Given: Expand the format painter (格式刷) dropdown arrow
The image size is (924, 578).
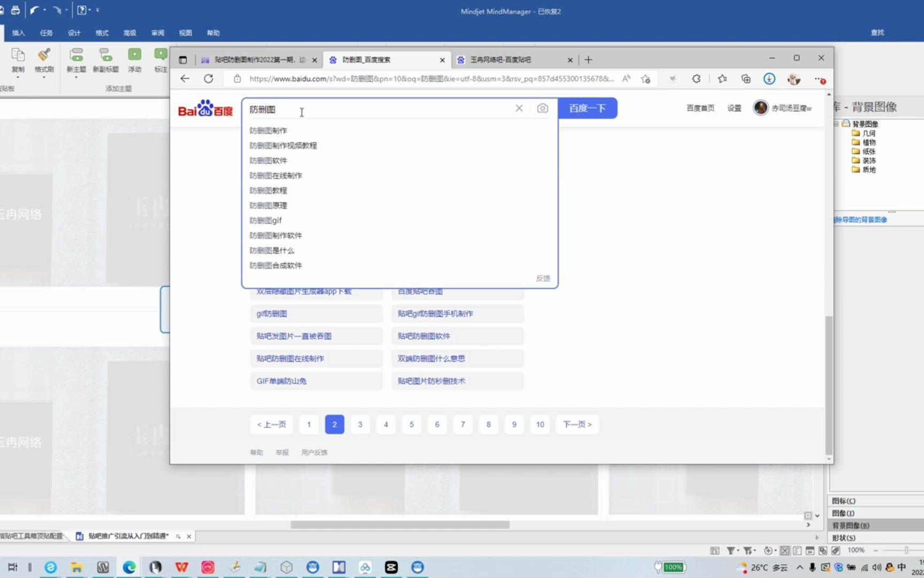Looking at the screenshot, I should point(44,77).
